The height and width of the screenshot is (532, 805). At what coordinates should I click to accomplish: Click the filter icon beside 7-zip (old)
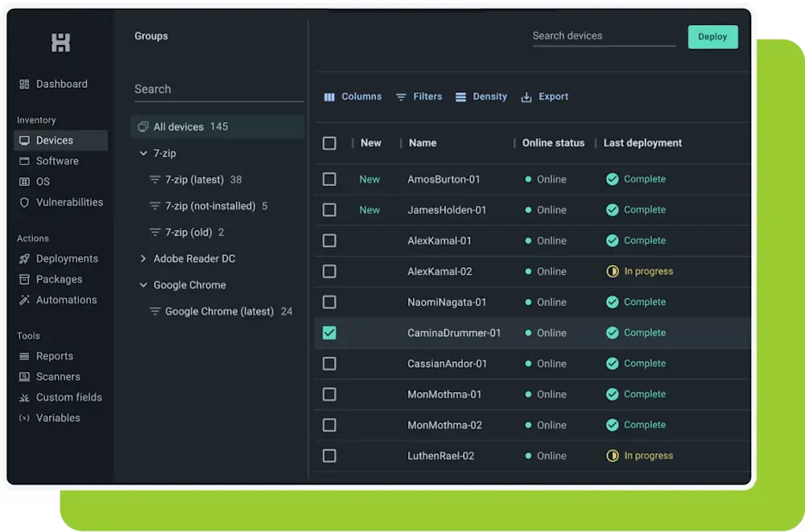pyautogui.click(x=155, y=232)
